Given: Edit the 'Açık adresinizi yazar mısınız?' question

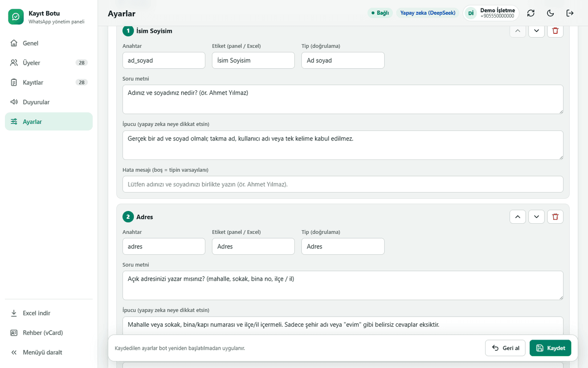Looking at the screenshot, I should 343,286.
